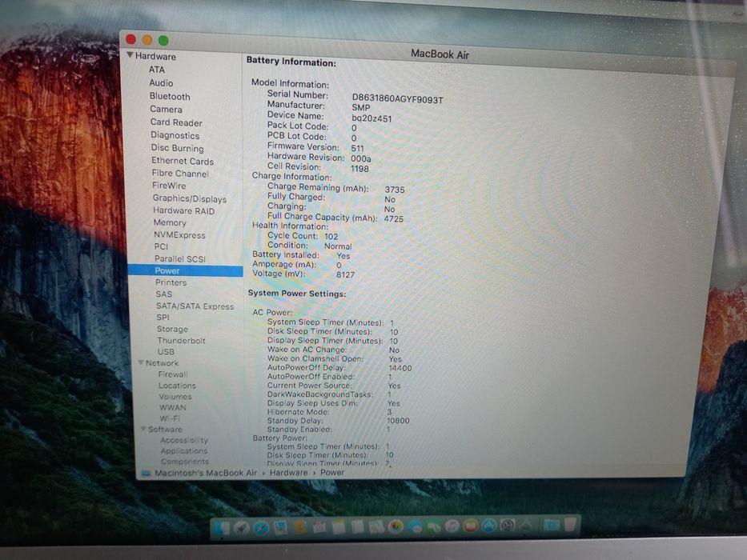Select Volumes under Network
Image resolution: width=747 pixels, height=560 pixels.
click(x=175, y=396)
